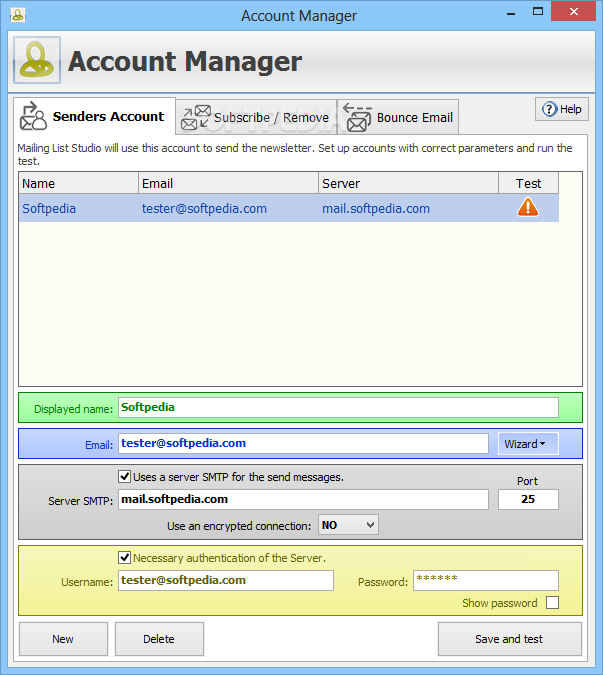Click the New button
Screen dimensions: 603x675
point(63,639)
